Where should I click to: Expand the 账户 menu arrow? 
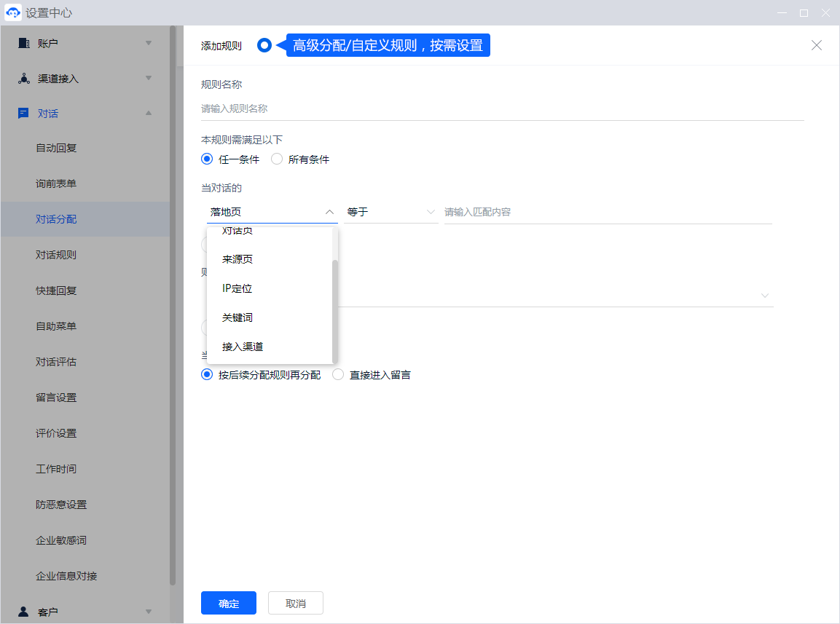point(149,43)
